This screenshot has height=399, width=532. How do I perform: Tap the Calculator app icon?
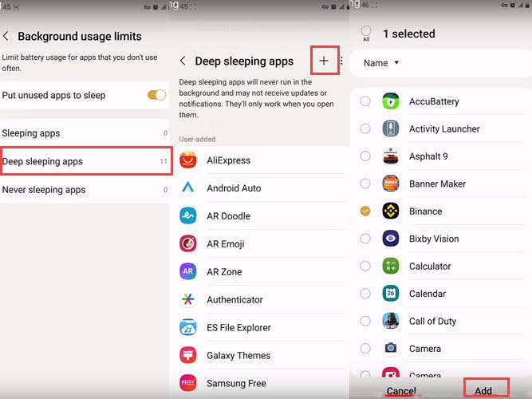point(391,266)
